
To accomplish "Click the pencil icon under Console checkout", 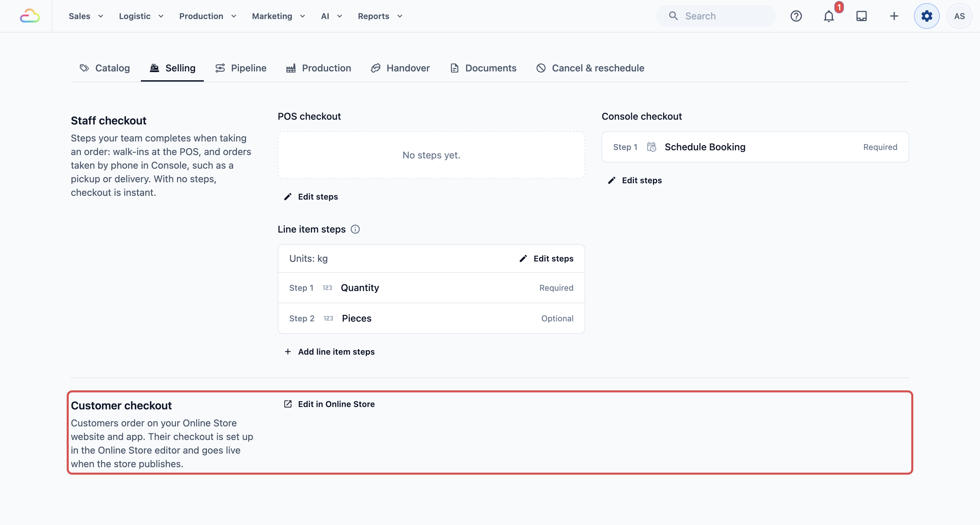I will click(x=612, y=180).
